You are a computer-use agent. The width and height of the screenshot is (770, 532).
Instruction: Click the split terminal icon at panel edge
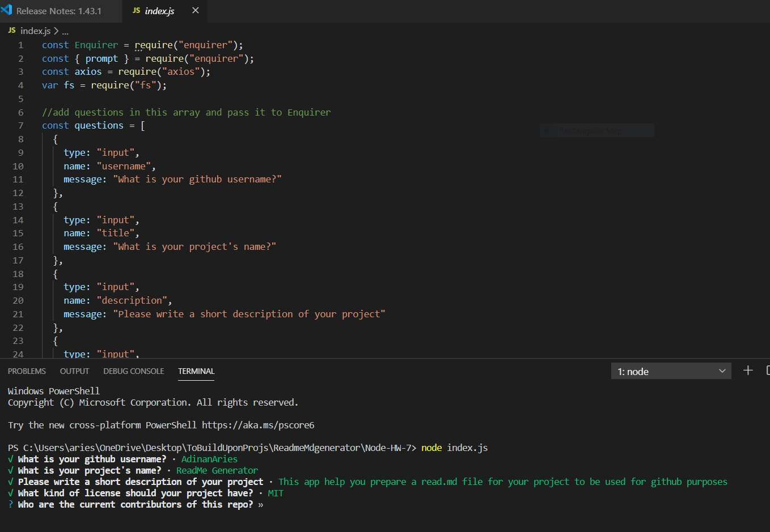pos(767,371)
